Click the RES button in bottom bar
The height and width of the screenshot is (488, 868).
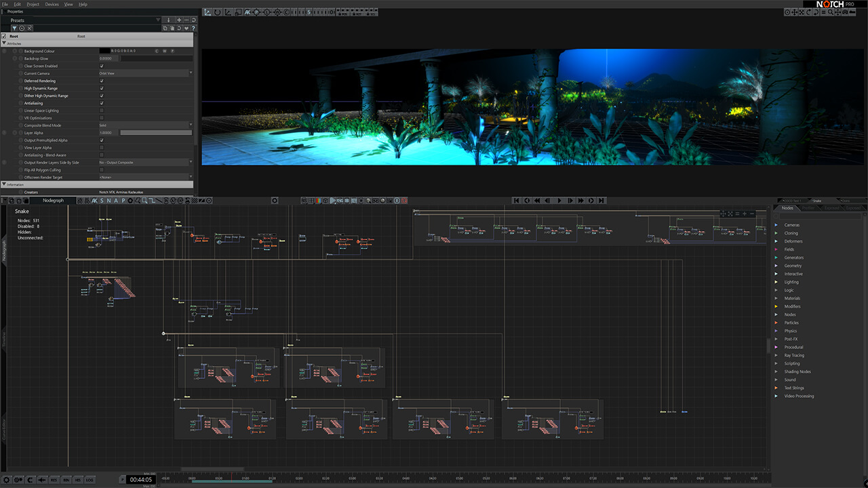coord(54,480)
